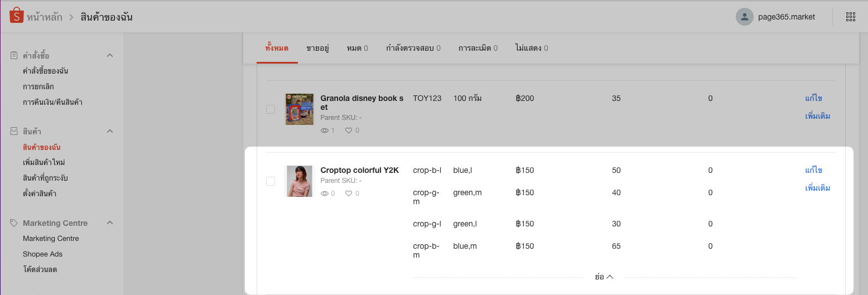Screen dimensions: 868x295
Task: Click the heart likes icon for Croptop
Action: 349,194
